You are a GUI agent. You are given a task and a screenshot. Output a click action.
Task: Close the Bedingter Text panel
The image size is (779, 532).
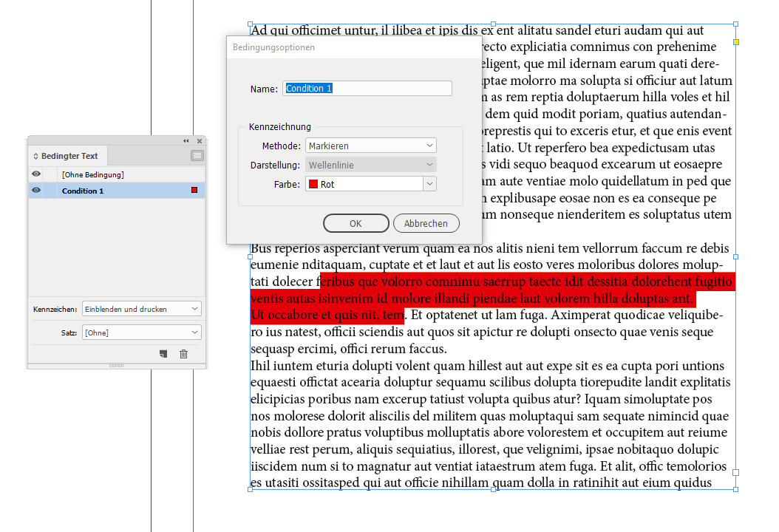(199, 140)
